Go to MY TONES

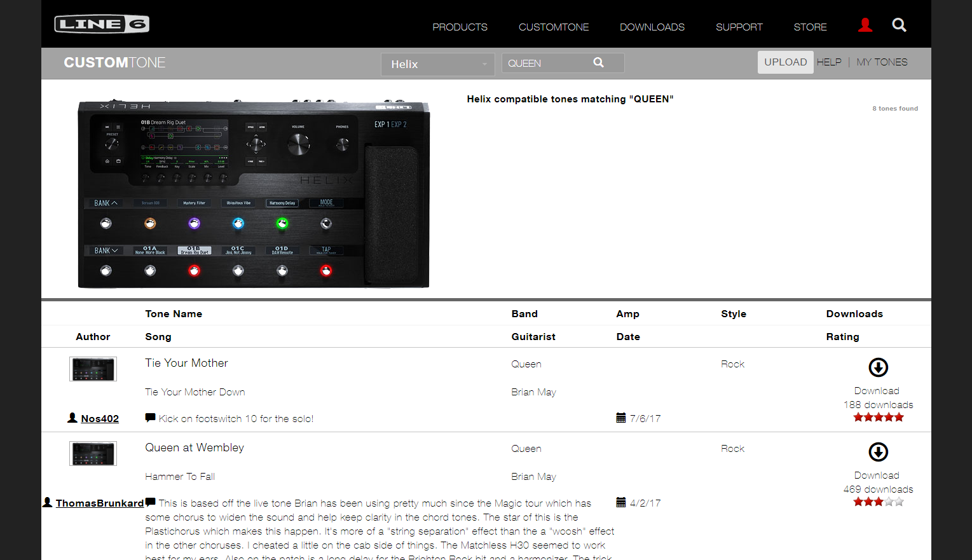click(882, 62)
